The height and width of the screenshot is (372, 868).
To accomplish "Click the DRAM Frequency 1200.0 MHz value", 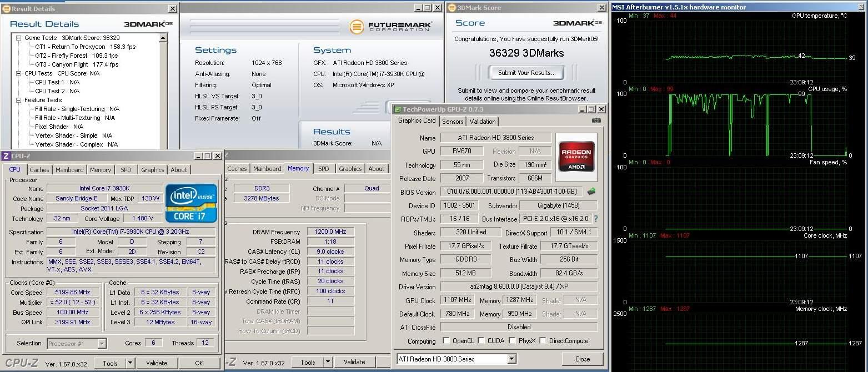I will tap(330, 232).
